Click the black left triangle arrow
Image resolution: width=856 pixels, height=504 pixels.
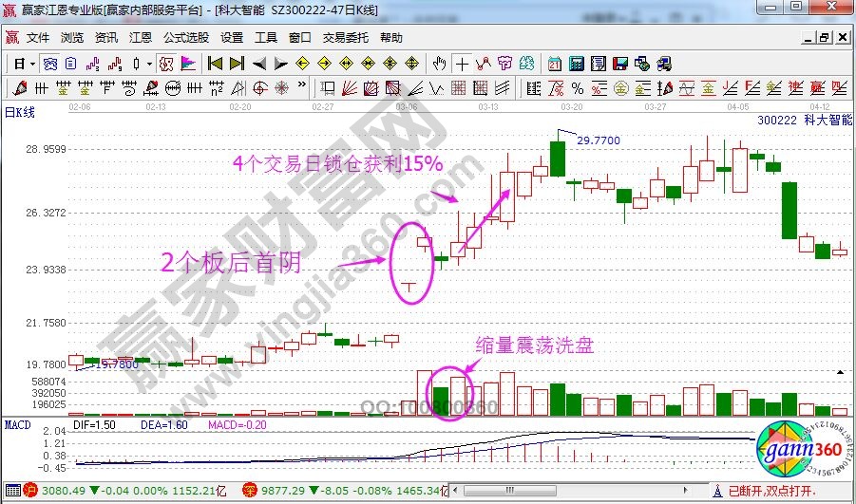click(259, 64)
